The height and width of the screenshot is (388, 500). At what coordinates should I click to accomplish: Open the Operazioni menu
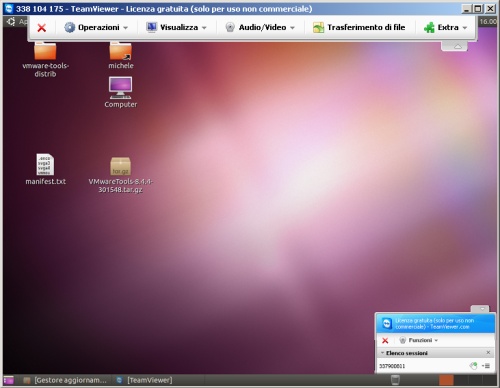[96, 27]
